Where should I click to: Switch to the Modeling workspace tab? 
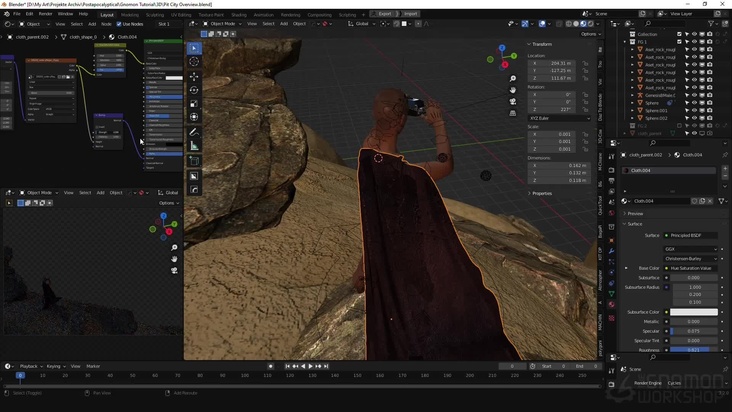pyautogui.click(x=130, y=15)
